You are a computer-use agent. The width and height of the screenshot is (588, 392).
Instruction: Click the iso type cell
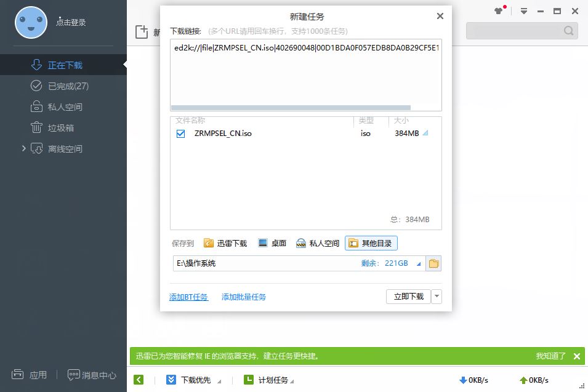366,134
